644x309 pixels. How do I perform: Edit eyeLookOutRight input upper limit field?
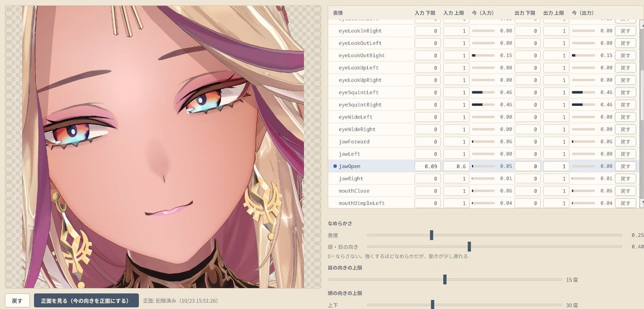coord(456,55)
